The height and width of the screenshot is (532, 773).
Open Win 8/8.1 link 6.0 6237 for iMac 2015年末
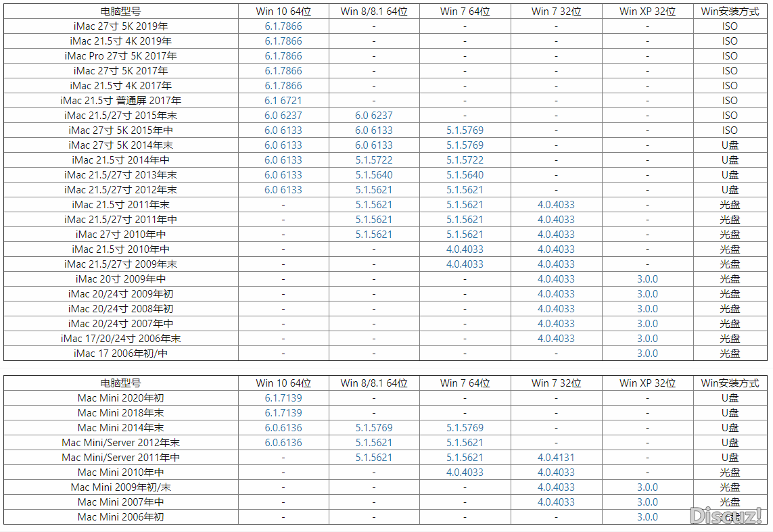[374, 116]
